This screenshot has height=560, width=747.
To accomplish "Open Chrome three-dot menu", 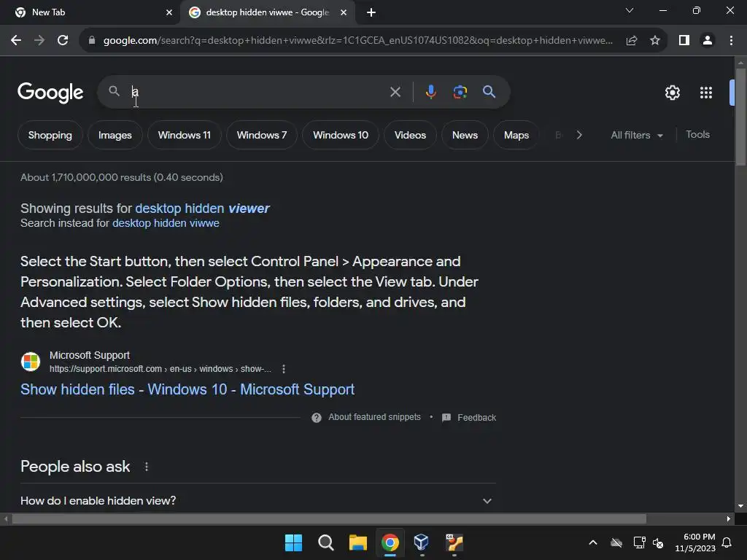I will coord(731,41).
